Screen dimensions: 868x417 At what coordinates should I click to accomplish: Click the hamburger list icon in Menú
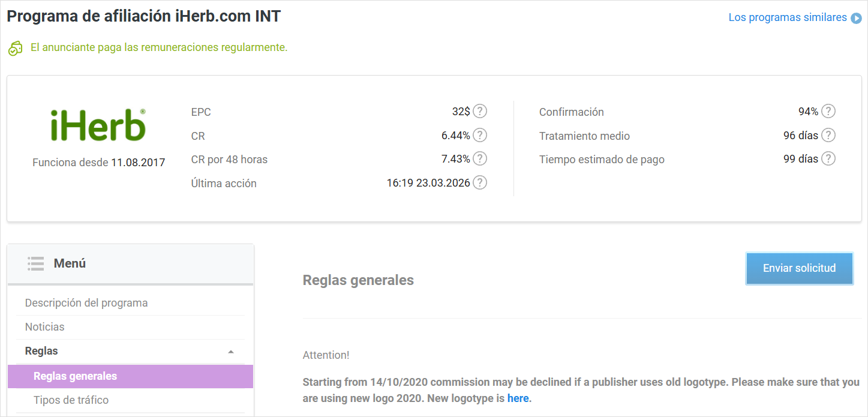(x=36, y=263)
